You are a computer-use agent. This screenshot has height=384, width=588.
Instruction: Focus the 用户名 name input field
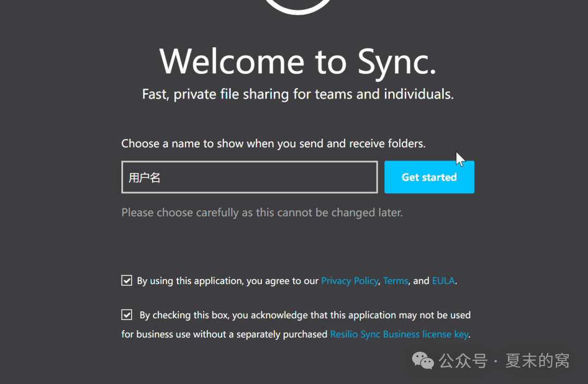click(249, 177)
